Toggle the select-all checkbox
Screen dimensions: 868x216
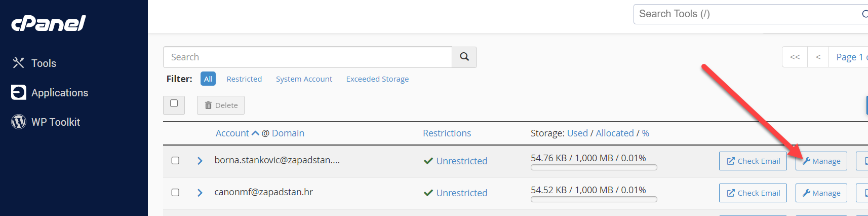174,103
